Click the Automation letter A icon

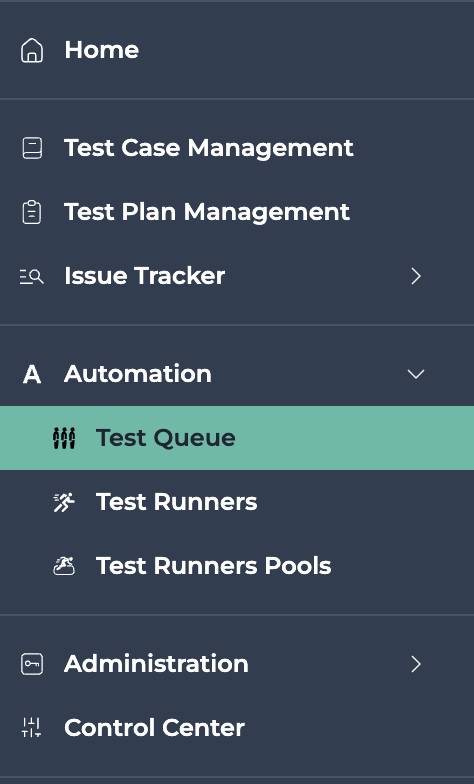[32, 374]
